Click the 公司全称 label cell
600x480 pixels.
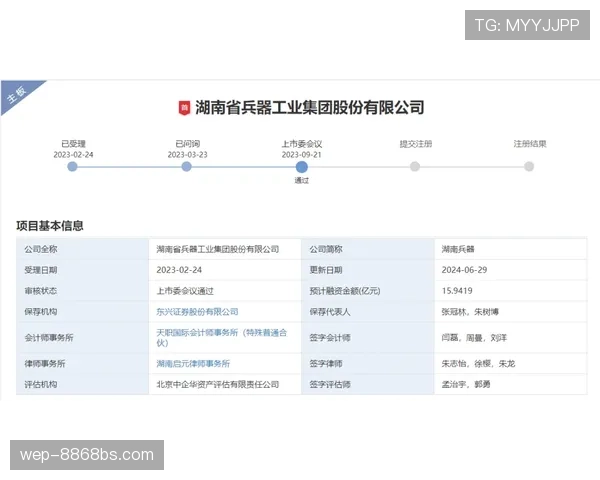click(x=82, y=249)
